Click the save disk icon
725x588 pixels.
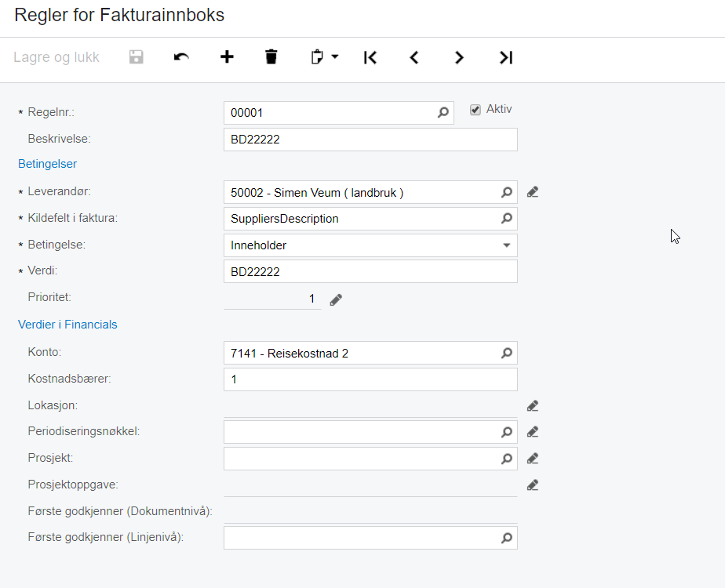[136, 57]
